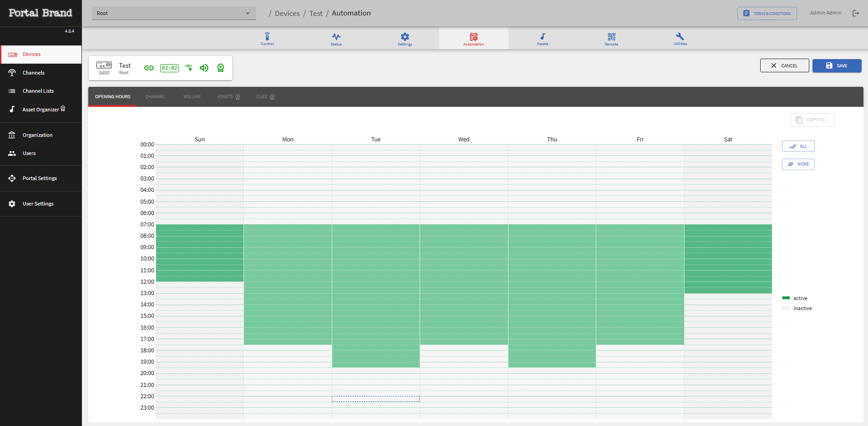Open Devices in the sidebar

coord(41,55)
